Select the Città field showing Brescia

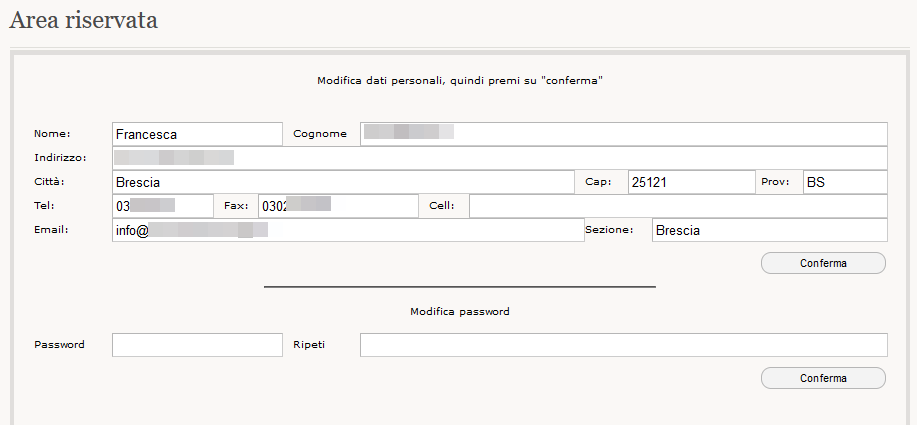341,182
